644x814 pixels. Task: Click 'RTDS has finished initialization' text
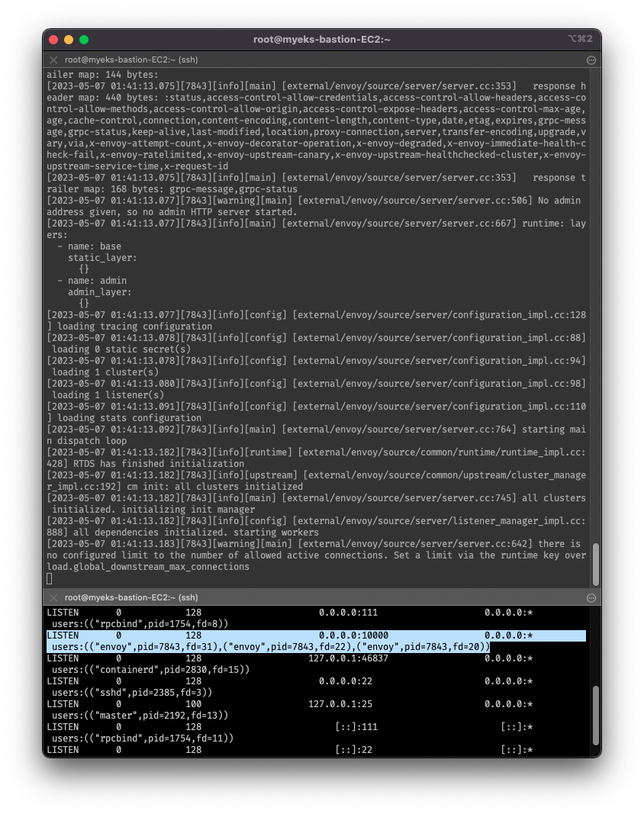[x=159, y=464]
